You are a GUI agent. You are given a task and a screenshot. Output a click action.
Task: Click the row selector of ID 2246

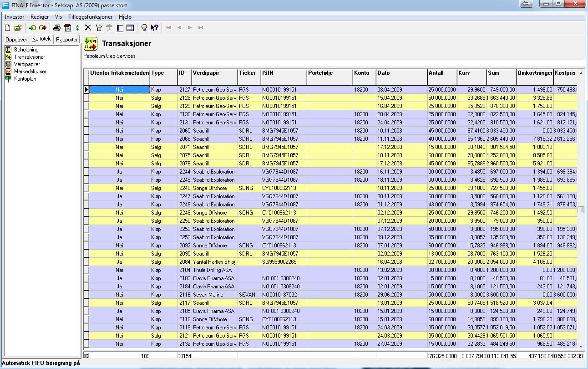pyautogui.click(x=86, y=188)
